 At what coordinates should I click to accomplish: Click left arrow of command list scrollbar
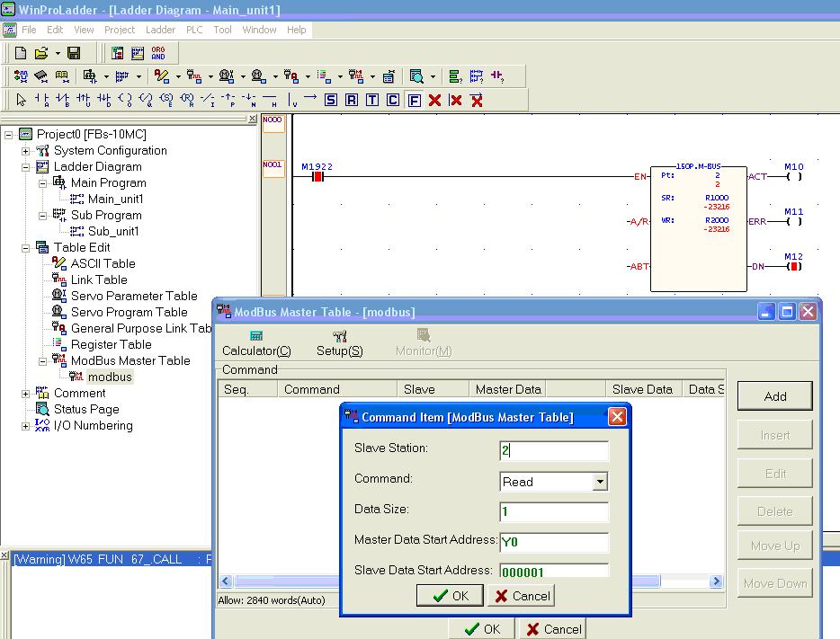[x=226, y=581]
